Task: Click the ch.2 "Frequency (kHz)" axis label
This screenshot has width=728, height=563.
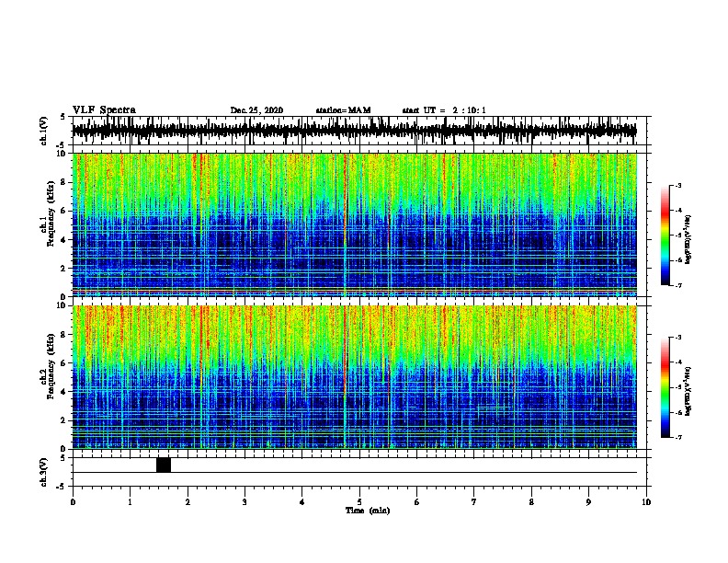Action: (x=51, y=366)
